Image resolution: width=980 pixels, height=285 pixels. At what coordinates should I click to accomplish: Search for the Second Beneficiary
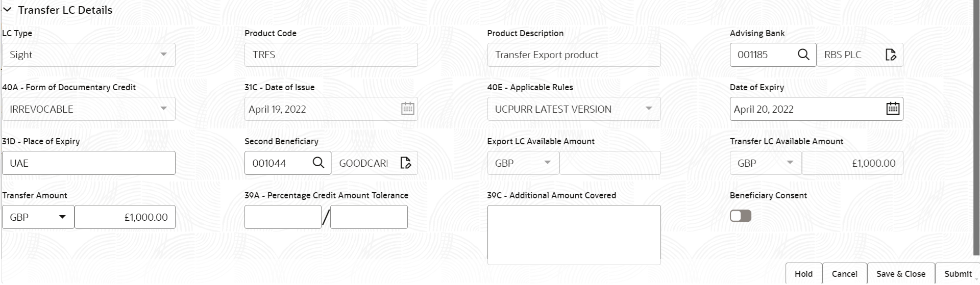click(318, 163)
